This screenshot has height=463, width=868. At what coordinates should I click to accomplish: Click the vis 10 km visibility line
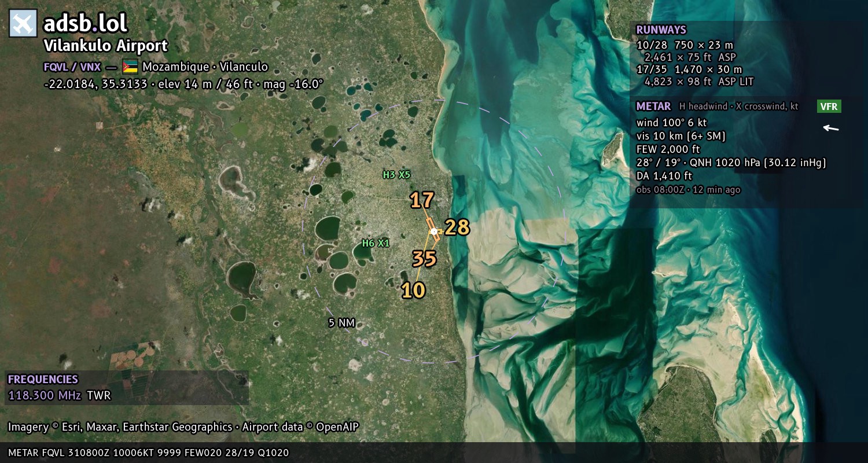tap(681, 136)
